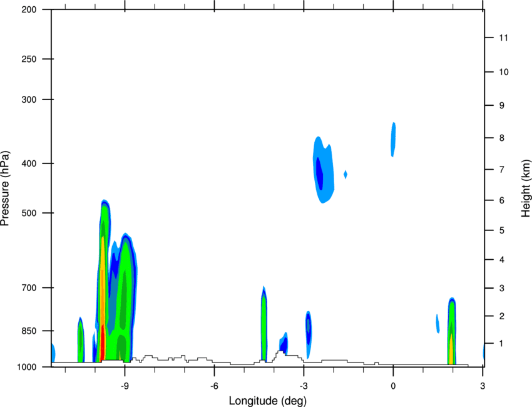Pick the -6 longitude tick label

pos(214,386)
